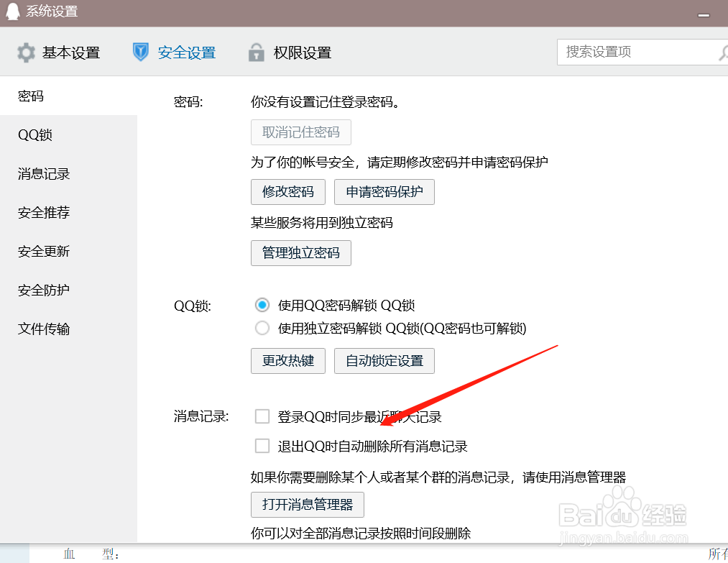Viewport: 728px width, 563px height.
Task: Click the 管理独立密码 button
Action: (x=301, y=252)
